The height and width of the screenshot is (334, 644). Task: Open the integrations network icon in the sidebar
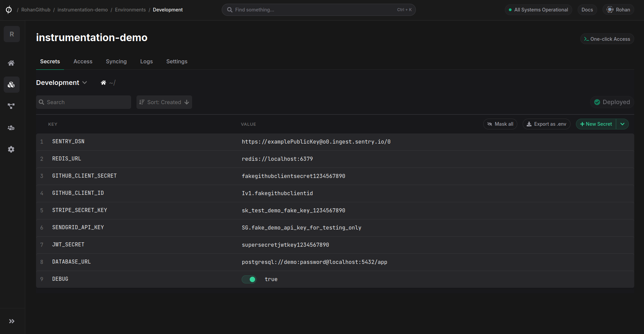(x=11, y=106)
